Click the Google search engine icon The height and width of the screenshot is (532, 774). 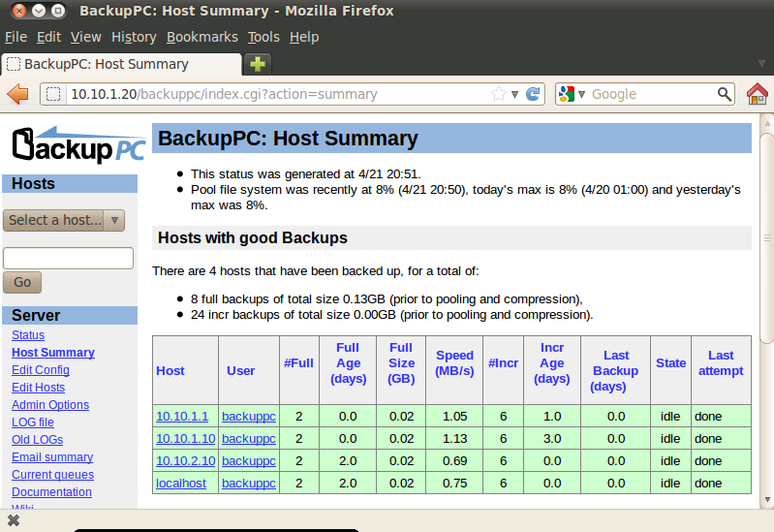pyautogui.click(x=567, y=94)
